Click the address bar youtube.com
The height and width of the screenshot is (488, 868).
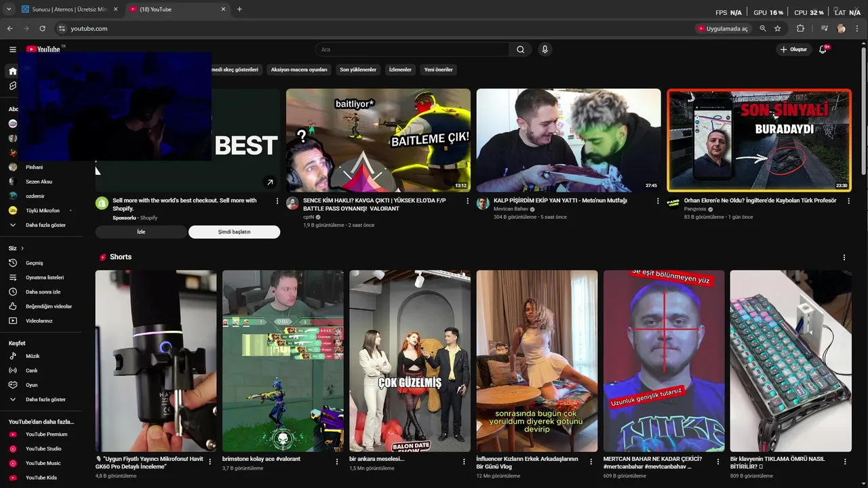(x=89, y=28)
